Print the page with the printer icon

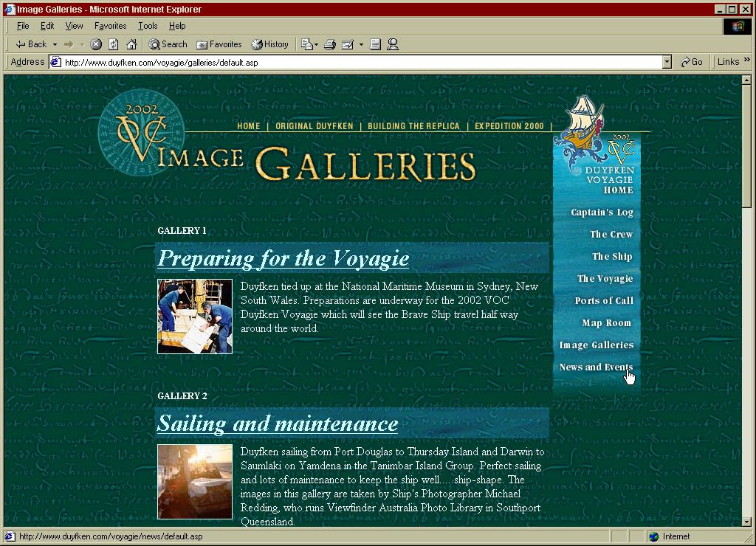click(330, 44)
